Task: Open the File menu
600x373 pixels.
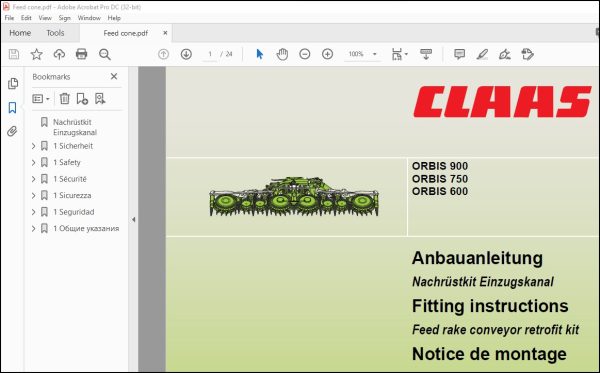Action: (9, 18)
